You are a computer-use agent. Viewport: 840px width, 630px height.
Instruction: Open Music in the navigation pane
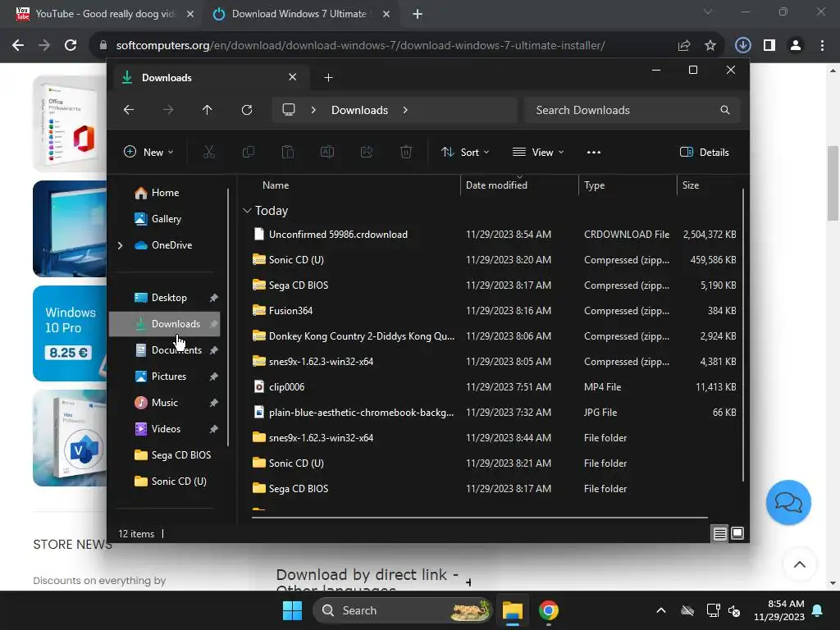tap(165, 403)
